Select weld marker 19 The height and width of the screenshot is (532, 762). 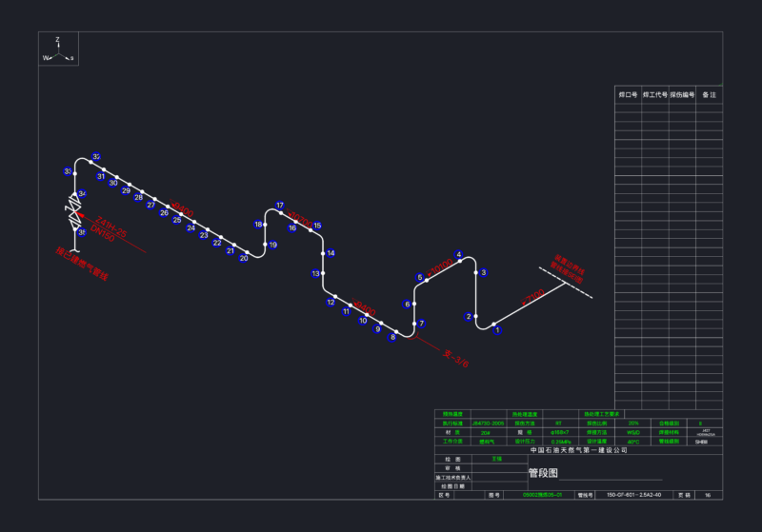[x=273, y=246]
